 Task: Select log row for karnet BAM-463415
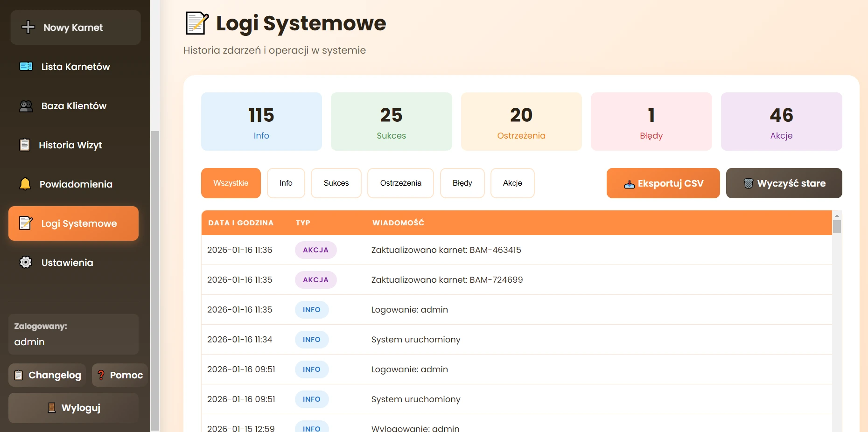pos(446,250)
